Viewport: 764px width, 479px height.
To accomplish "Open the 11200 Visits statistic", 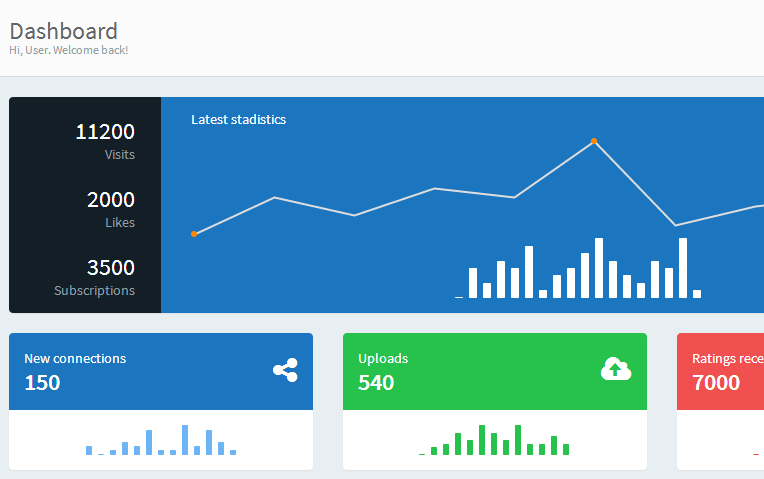I will click(x=105, y=140).
